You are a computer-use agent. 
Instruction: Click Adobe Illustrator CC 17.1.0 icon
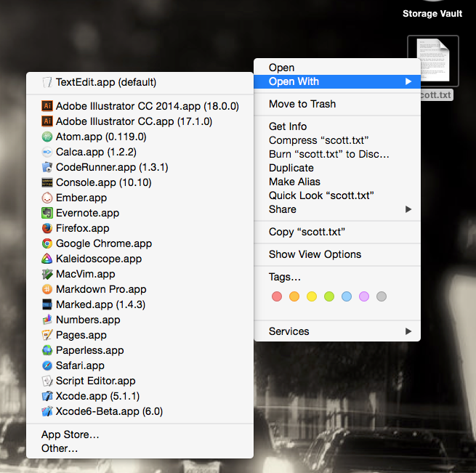pos(47,121)
